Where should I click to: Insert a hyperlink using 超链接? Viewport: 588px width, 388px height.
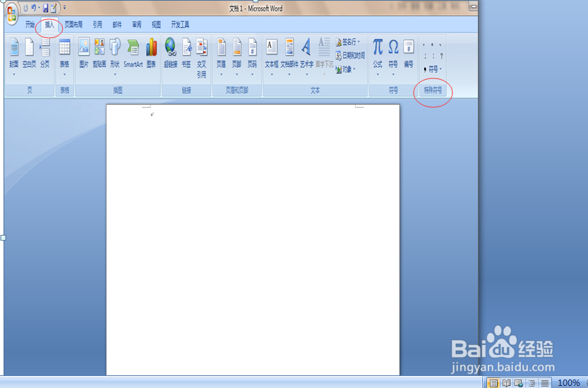coord(170,52)
